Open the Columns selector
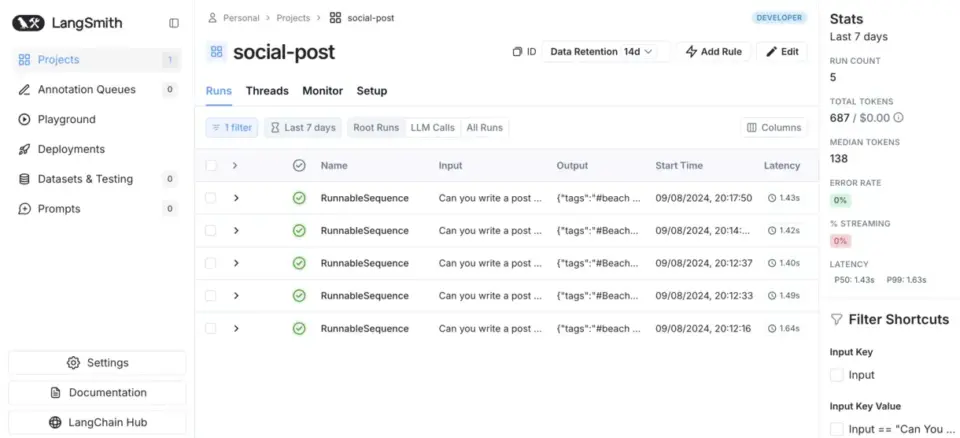The width and height of the screenshot is (960, 438). pos(774,127)
